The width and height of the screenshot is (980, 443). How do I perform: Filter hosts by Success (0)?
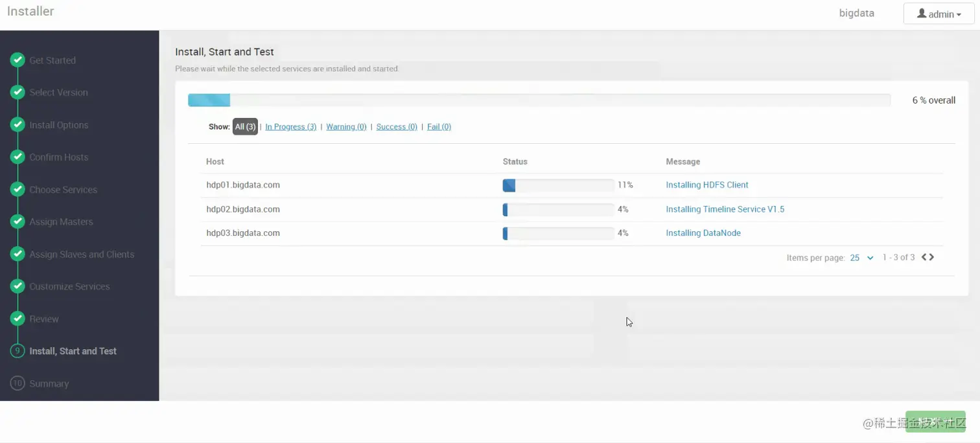397,127
